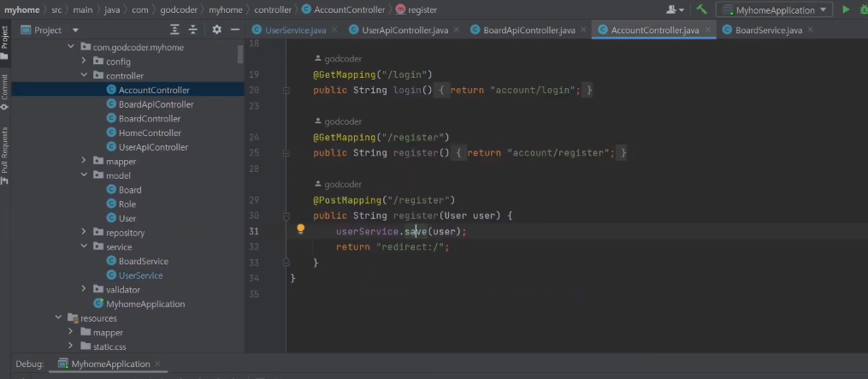
Task: Expand the mapper folder under resources
Action: point(71,332)
